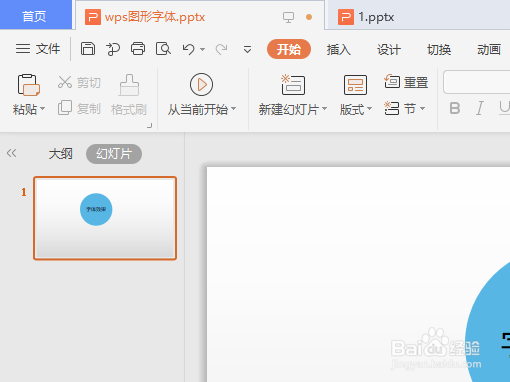The height and width of the screenshot is (382, 510).
Task: Click the slide layout icon
Action: [355, 85]
